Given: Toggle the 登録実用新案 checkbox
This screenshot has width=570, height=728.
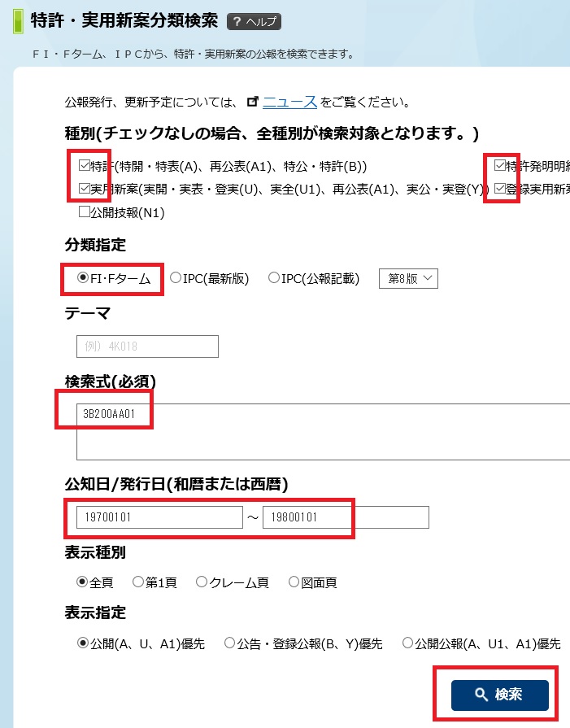Looking at the screenshot, I should [499, 189].
